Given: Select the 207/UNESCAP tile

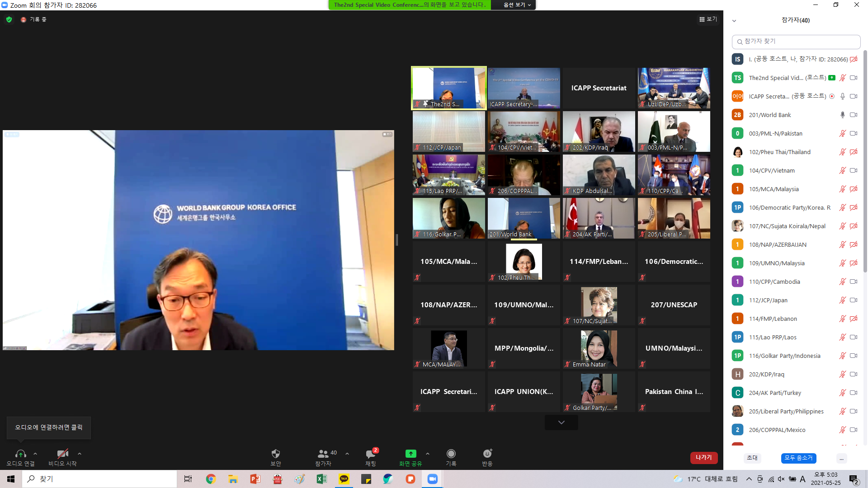Looking at the screenshot, I should [x=674, y=305].
